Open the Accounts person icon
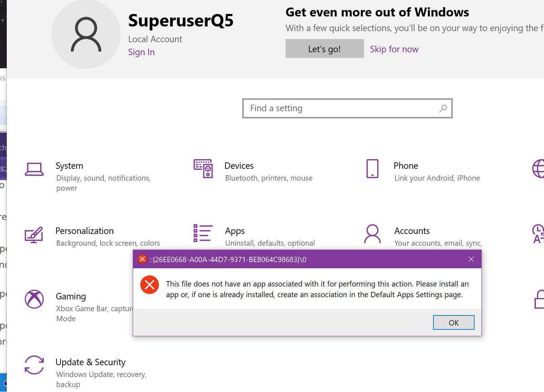The height and width of the screenshot is (392, 544). pos(373,234)
